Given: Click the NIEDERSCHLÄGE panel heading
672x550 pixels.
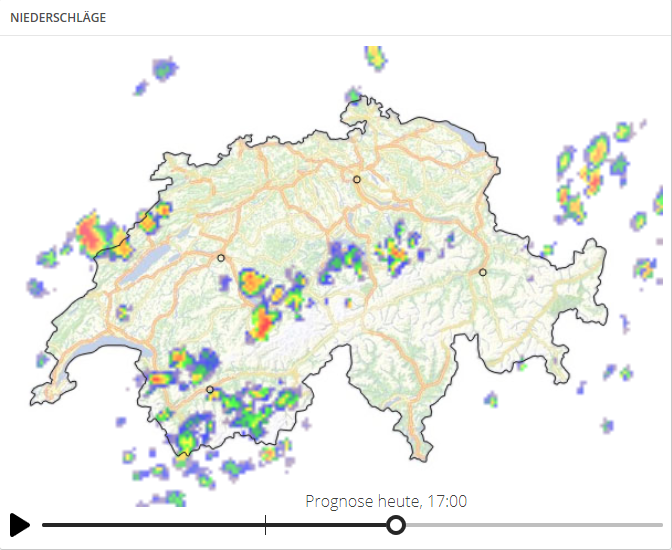Looking at the screenshot, I should pyautogui.click(x=58, y=18).
